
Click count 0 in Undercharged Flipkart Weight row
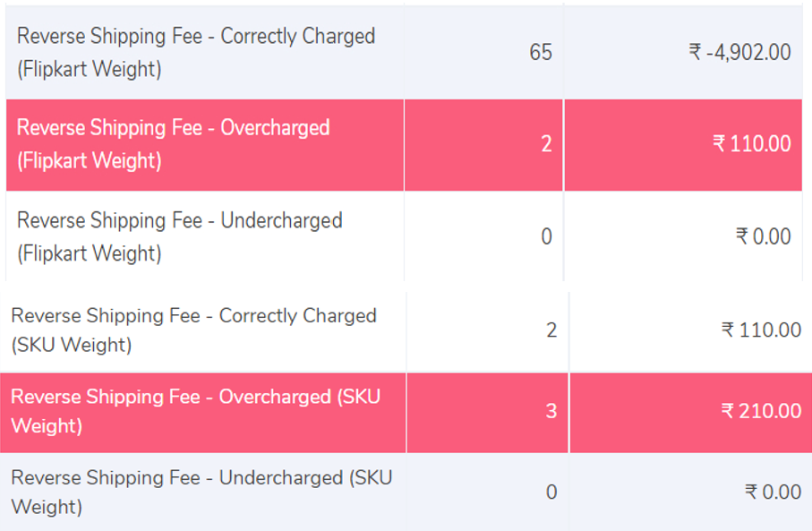546,236
